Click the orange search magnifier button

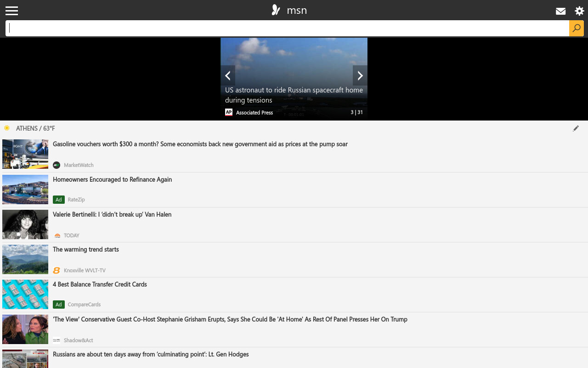pos(576,28)
